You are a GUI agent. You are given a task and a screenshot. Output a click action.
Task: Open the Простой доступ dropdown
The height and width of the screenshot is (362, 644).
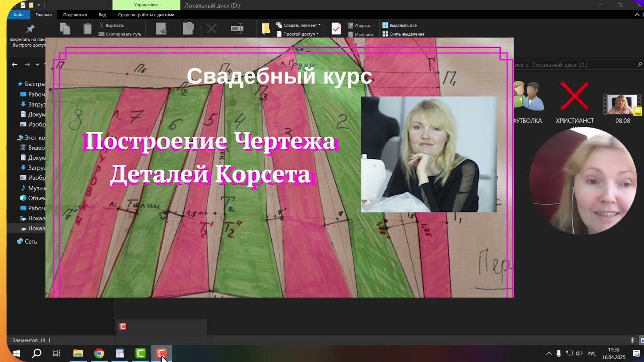298,34
